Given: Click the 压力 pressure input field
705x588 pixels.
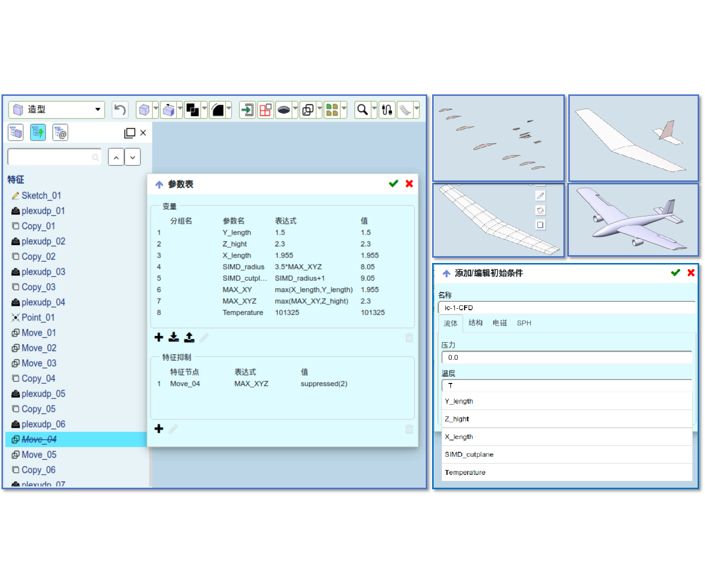Looking at the screenshot, I should point(566,358).
